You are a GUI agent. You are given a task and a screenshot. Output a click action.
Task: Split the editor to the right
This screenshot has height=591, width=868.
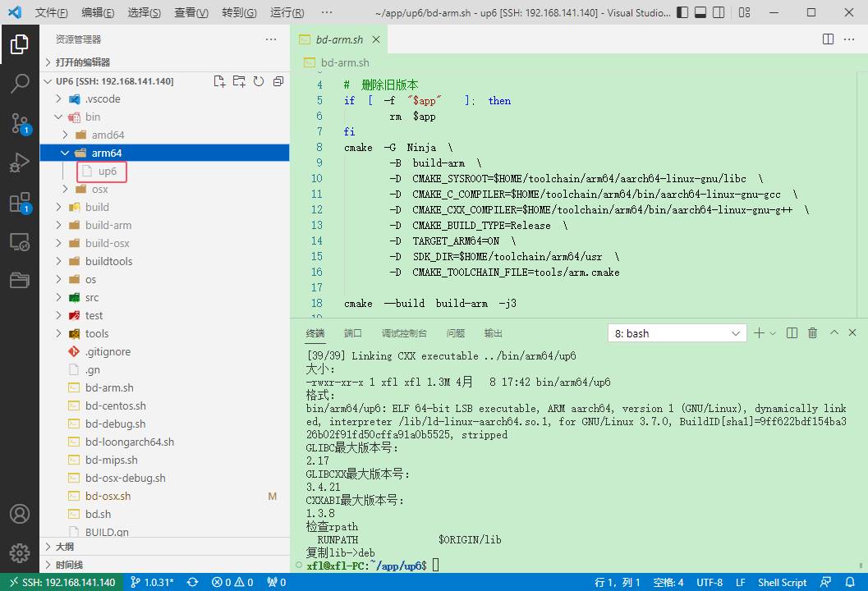click(x=828, y=39)
